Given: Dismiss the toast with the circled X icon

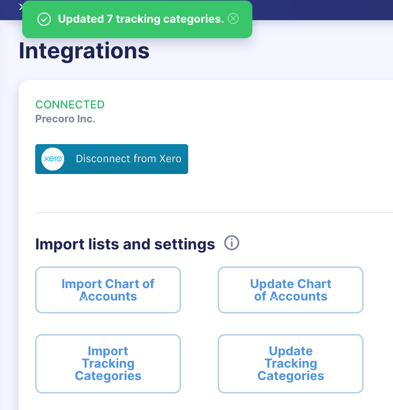Looking at the screenshot, I should pos(233,19).
